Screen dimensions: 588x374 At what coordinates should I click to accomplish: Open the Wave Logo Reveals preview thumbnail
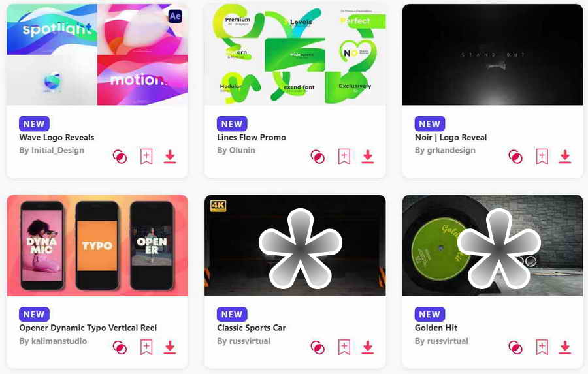97,55
